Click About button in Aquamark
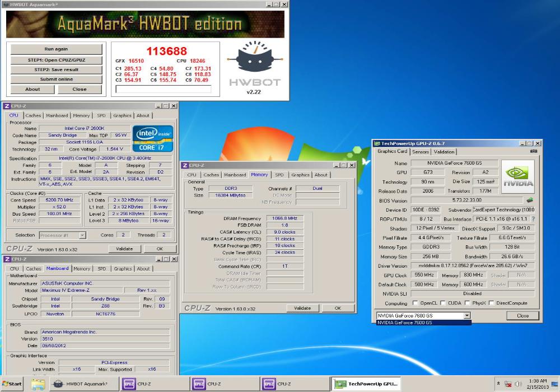This screenshot has width=560, height=392. point(32,89)
